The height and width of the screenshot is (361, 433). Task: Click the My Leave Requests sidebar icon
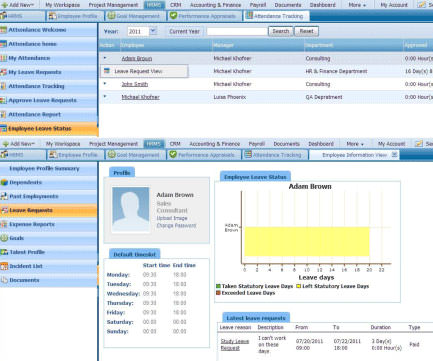click(x=4, y=72)
